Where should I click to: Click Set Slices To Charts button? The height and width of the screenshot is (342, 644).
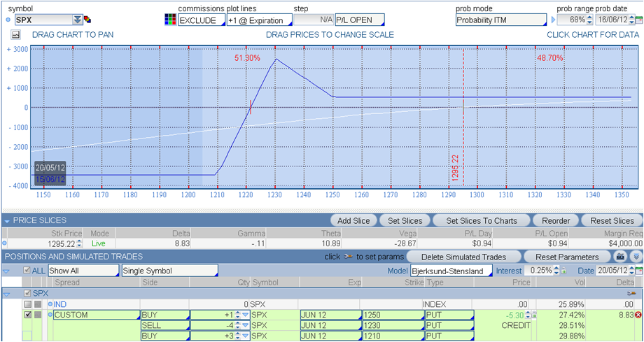482,220
